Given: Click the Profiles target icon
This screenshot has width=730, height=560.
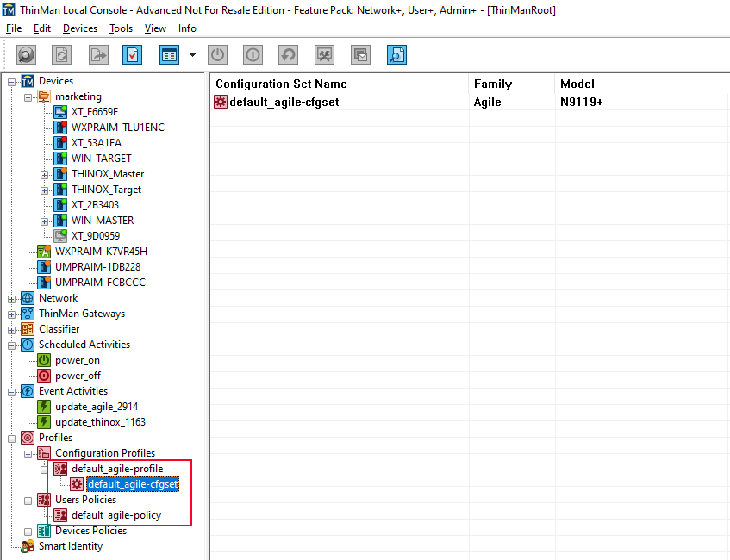Looking at the screenshot, I should 28,438.
